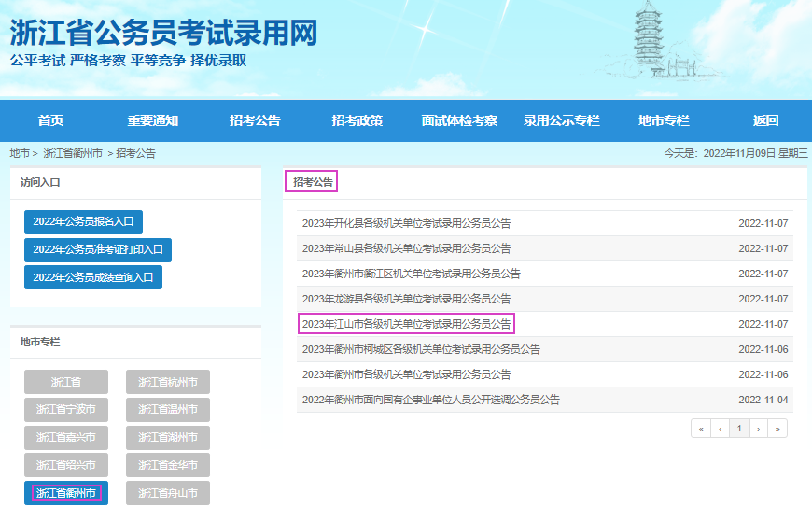Viewport: 812px width, 506px height.
Task: Go to 录用公示专栏 navigation item
Action: click(561, 121)
